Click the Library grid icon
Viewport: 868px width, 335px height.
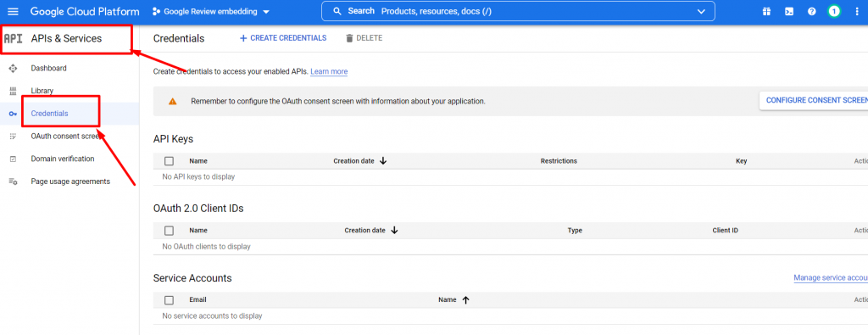pos(13,91)
